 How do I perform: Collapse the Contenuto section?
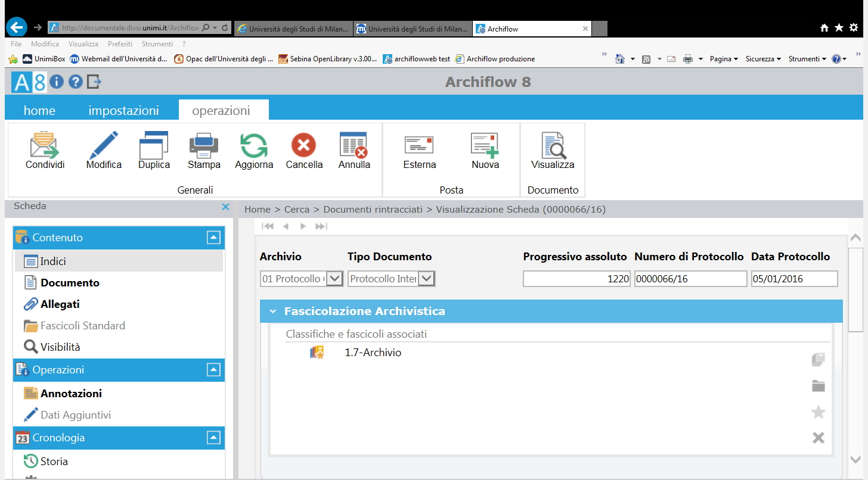213,238
